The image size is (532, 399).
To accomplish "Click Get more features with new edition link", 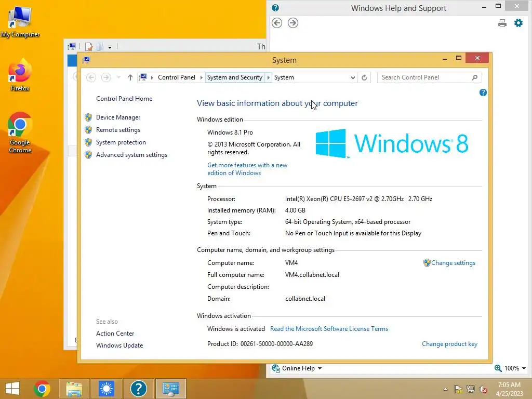I will 247,169.
